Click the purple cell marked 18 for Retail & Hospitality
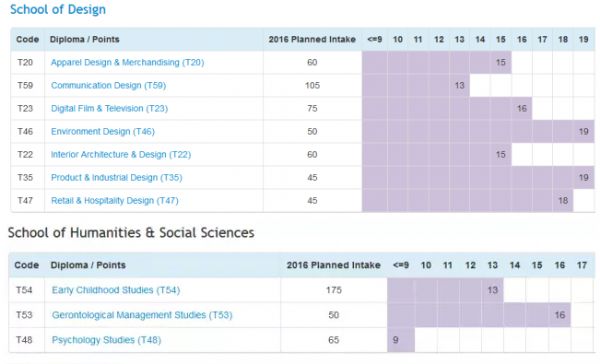This screenshot has height=364, width=600. 563,200
